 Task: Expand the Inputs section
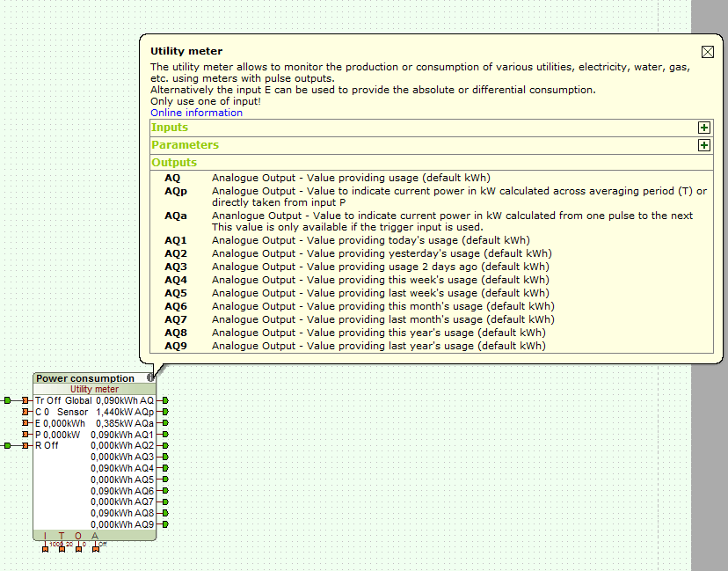703,128
